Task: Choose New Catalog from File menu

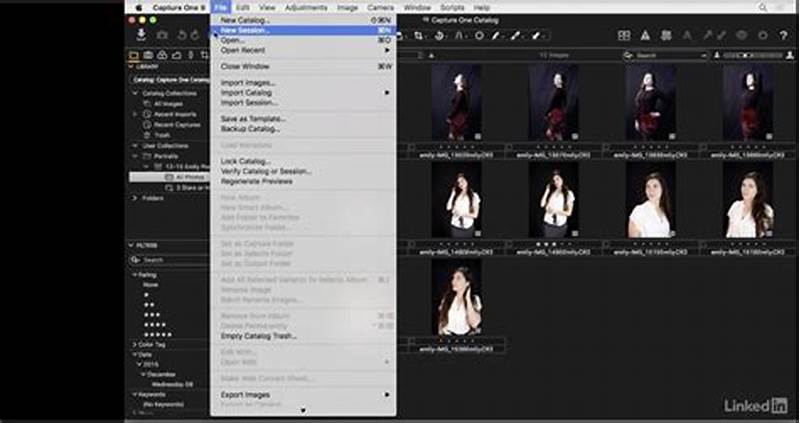Action: pyautogui.click(x=304, y=20)
